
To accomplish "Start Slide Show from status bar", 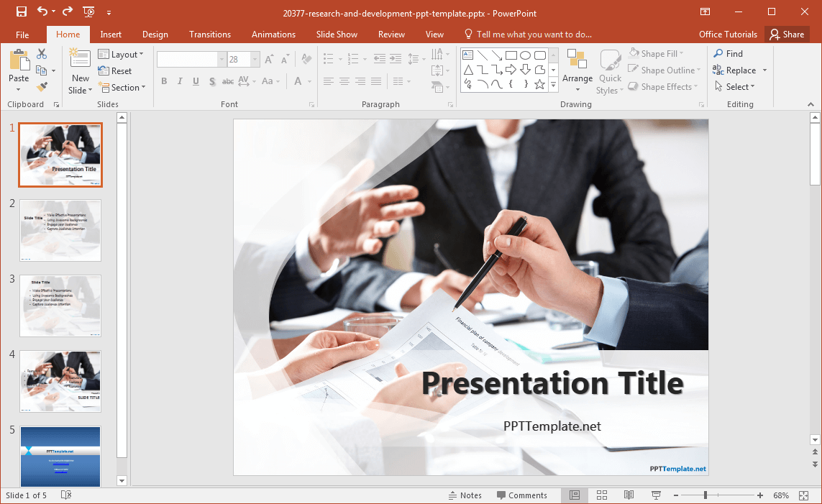I will click(656, 495).
